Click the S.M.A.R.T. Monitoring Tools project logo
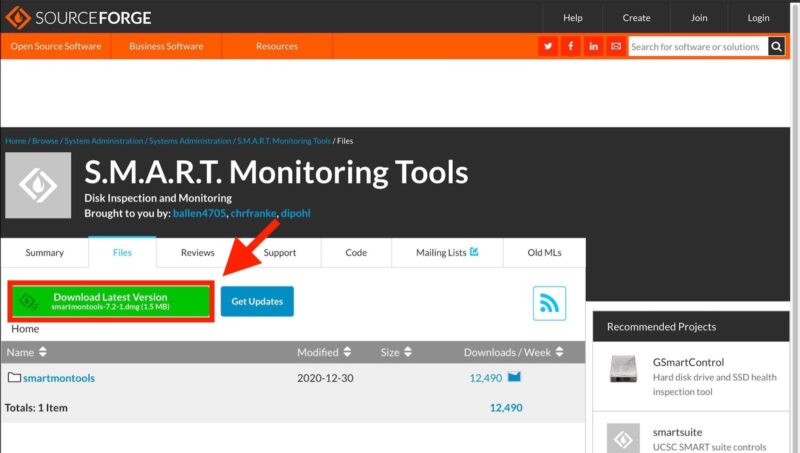800x453 pixels. (x=38, y=185)
